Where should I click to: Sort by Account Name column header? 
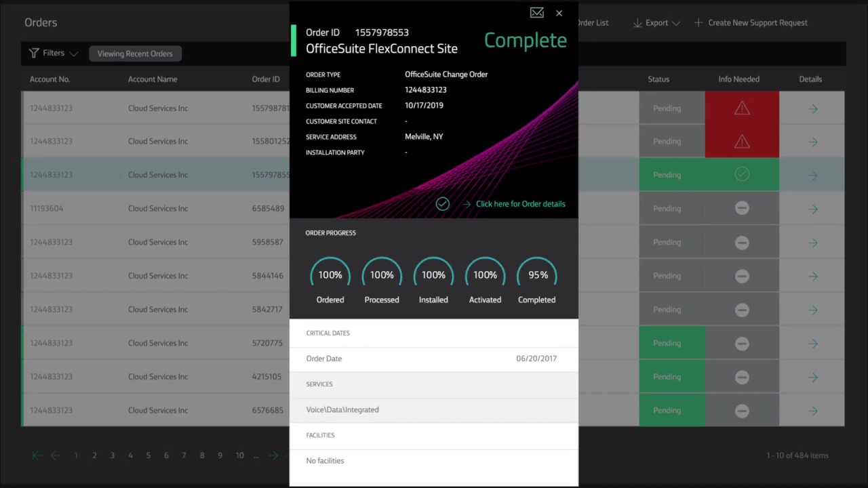coord(153,79)
